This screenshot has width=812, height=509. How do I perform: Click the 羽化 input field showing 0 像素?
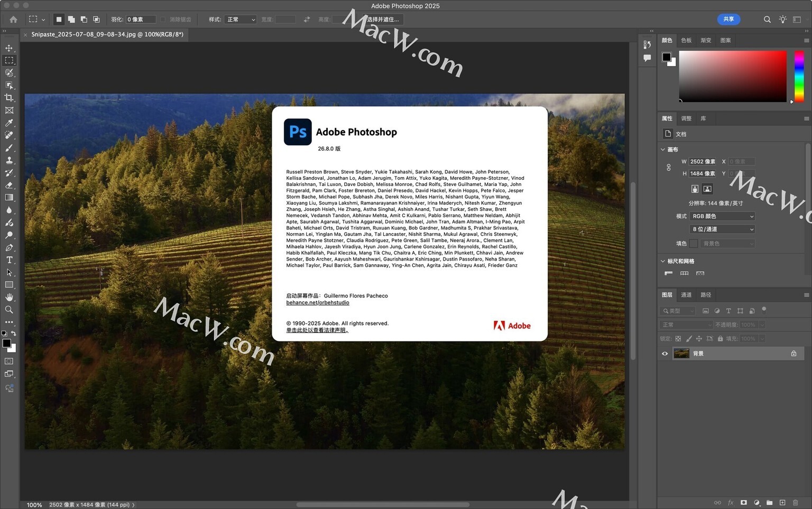tap(141, 20)
